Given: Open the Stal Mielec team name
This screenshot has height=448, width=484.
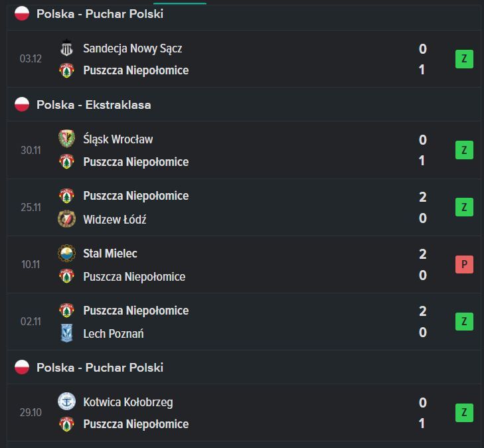Looking at the screenshot, I should point(110,254).
